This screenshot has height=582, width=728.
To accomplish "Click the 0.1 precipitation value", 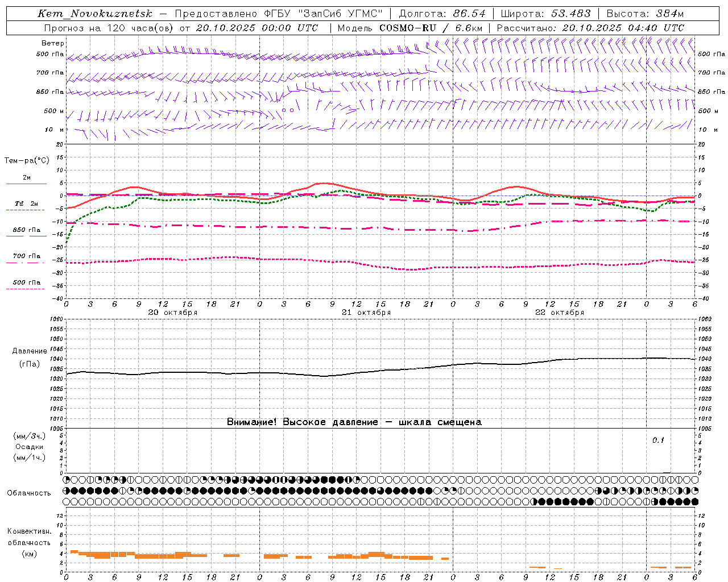I will pyautogui.click(x=658, y=440).
